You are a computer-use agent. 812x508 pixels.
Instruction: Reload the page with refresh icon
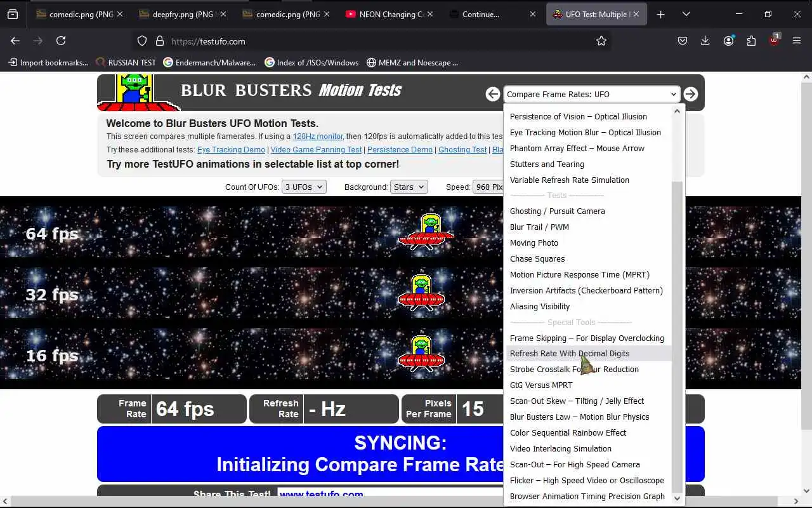click(61, 41)
